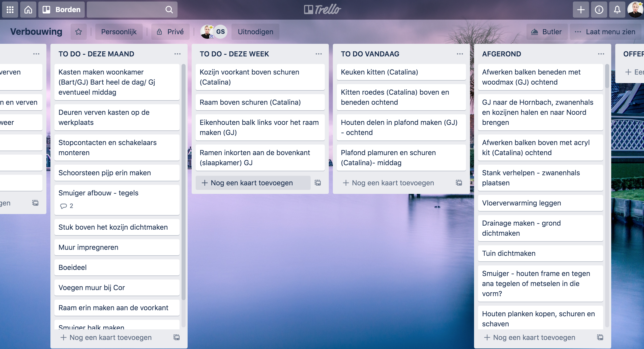Click the Uitnodigen button
644x349 pixels.
[x=255, y=32]
